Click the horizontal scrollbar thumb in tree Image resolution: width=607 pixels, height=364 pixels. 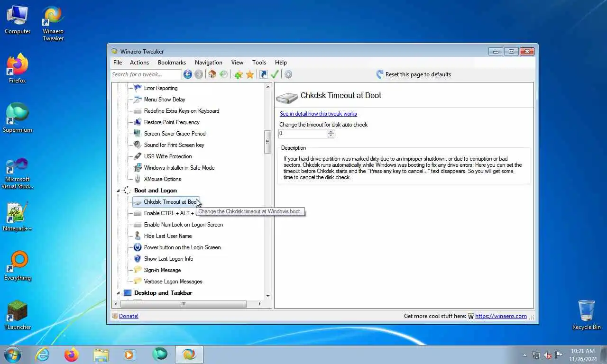184,304
